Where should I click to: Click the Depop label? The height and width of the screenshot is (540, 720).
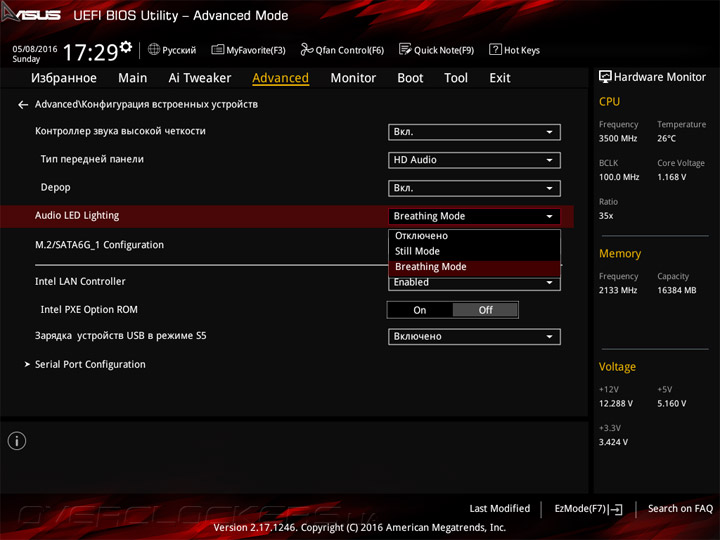56,187
